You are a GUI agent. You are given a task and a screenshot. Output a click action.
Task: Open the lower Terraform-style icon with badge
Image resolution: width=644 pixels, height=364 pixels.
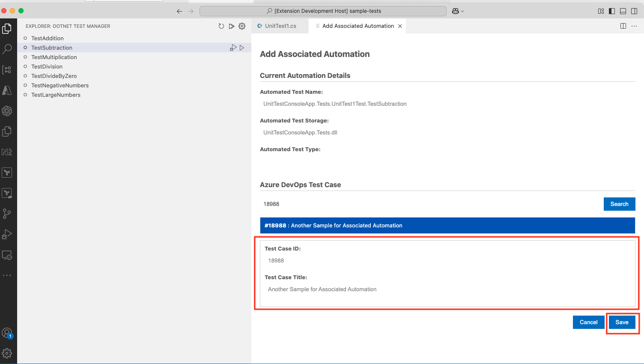coord(7,193)
